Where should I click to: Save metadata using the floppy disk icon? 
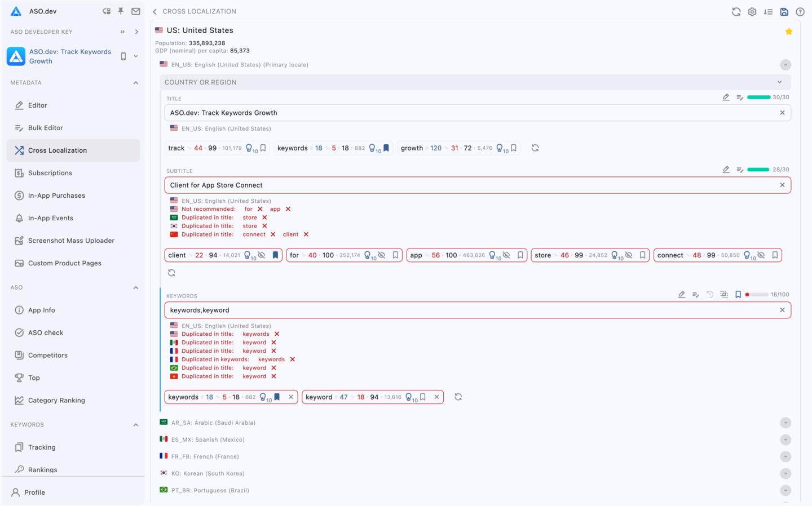point(784,11)
